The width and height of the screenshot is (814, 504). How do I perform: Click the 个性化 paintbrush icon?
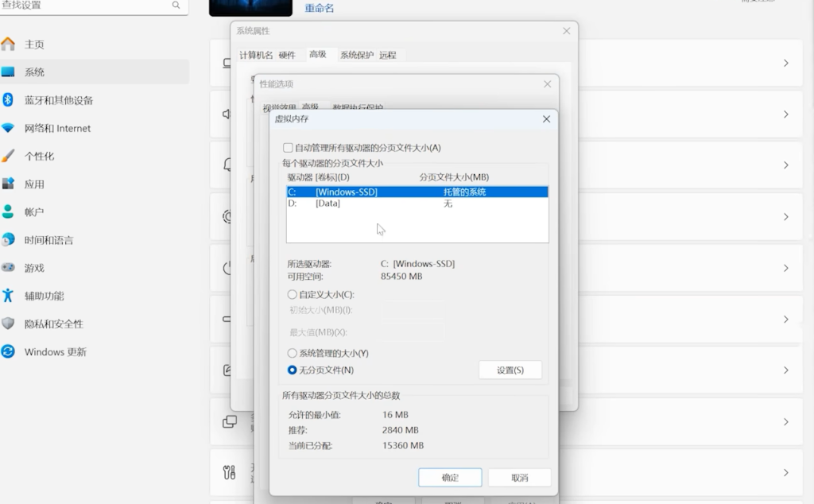click(x=9, y=156)
